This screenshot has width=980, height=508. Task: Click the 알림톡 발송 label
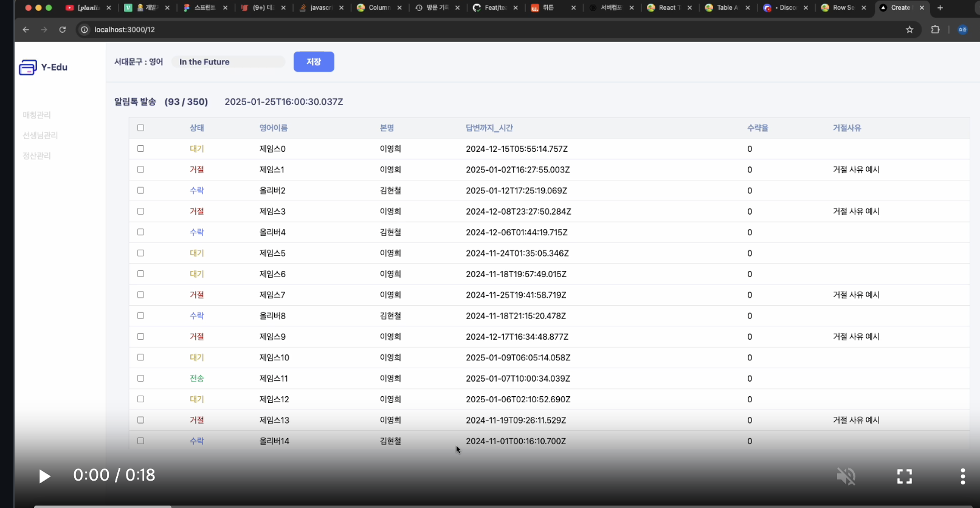(x=135, y=101)
